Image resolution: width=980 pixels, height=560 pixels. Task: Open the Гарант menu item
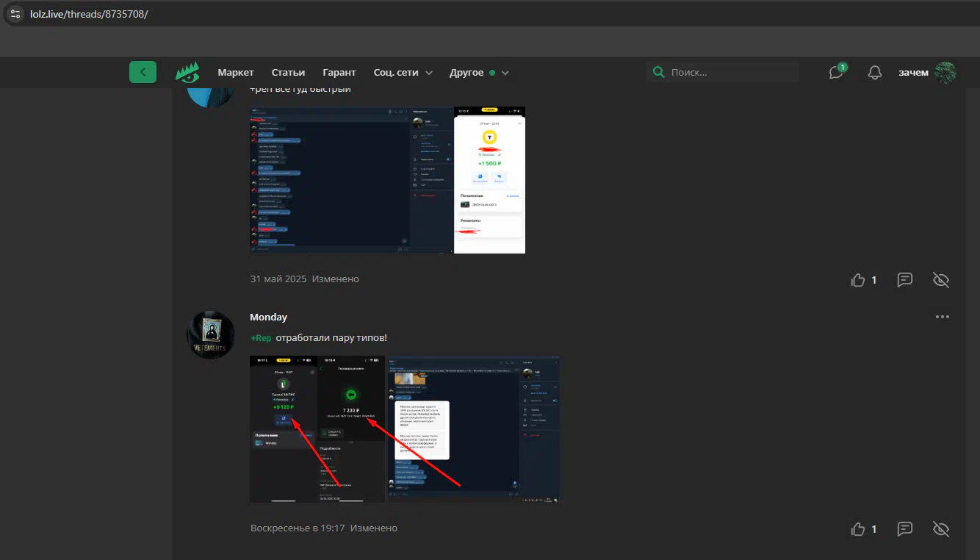coord(339,72)
